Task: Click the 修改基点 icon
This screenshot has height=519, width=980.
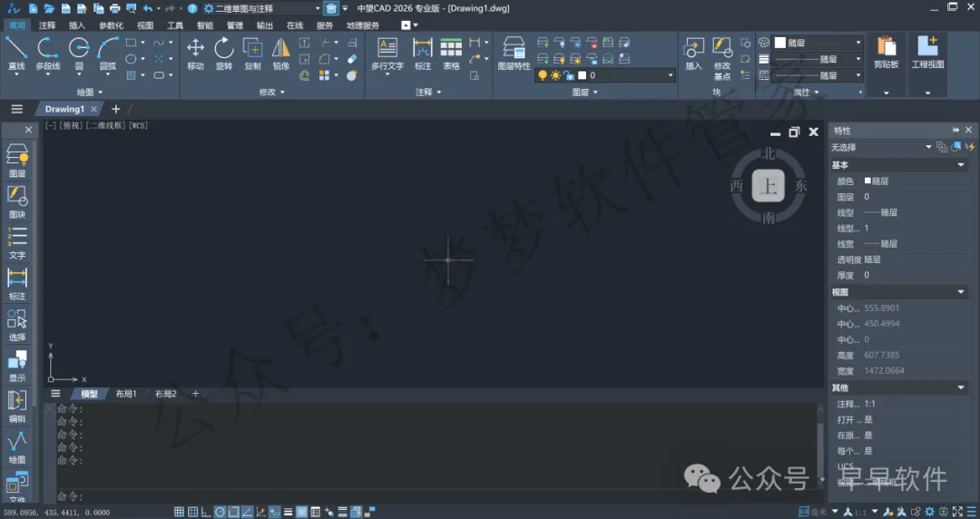Action: [722, 59]
